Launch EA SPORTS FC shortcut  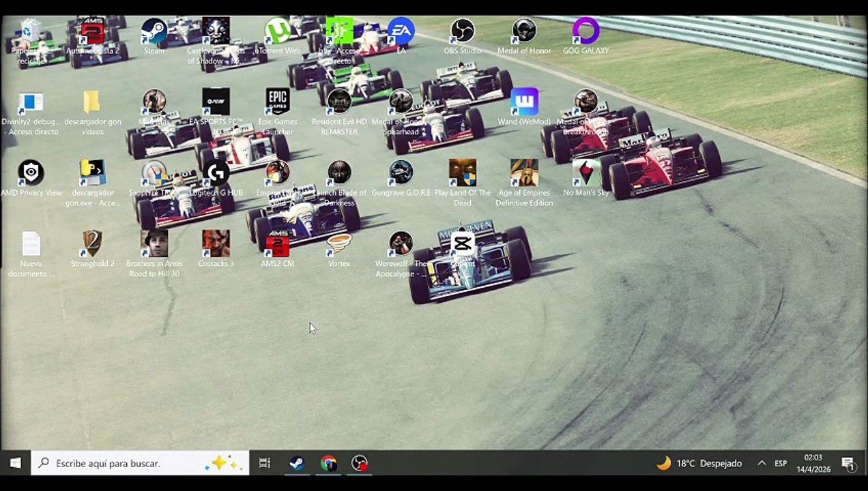pyautogui.click(x=216, y=113)
